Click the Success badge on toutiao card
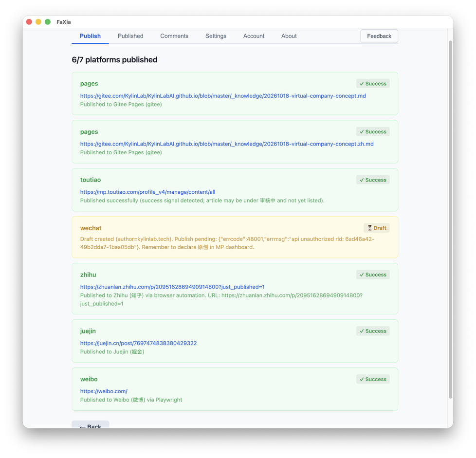This screenshot has height=458, width=476. (373, 180)
